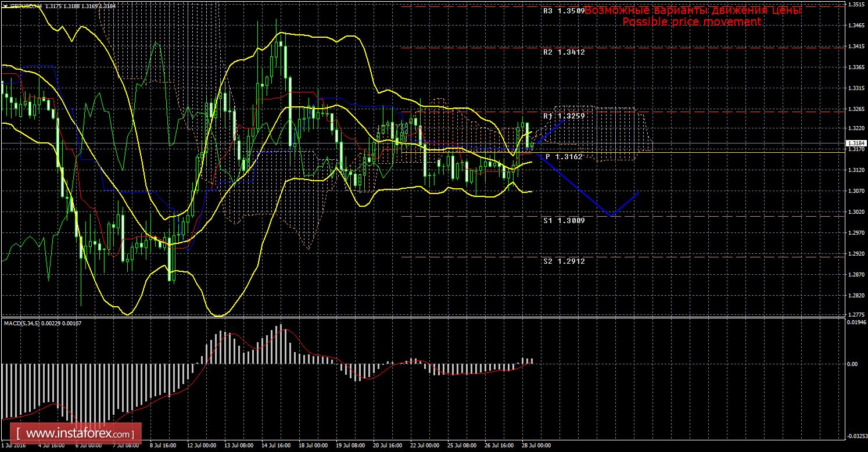Click the Russian 'Возможные варианты движения цены' heading
This screenshot has width=868, height=452.
[x=693, y=10]
